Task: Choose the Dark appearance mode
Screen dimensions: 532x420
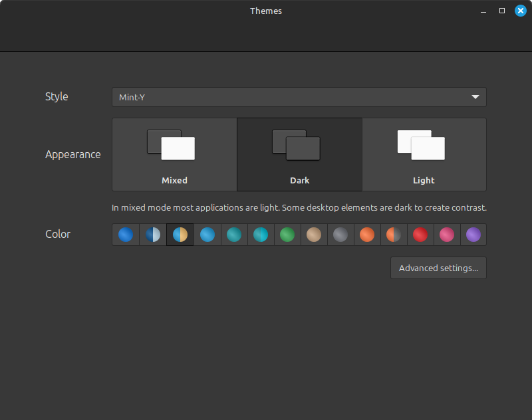Action: 299,154
